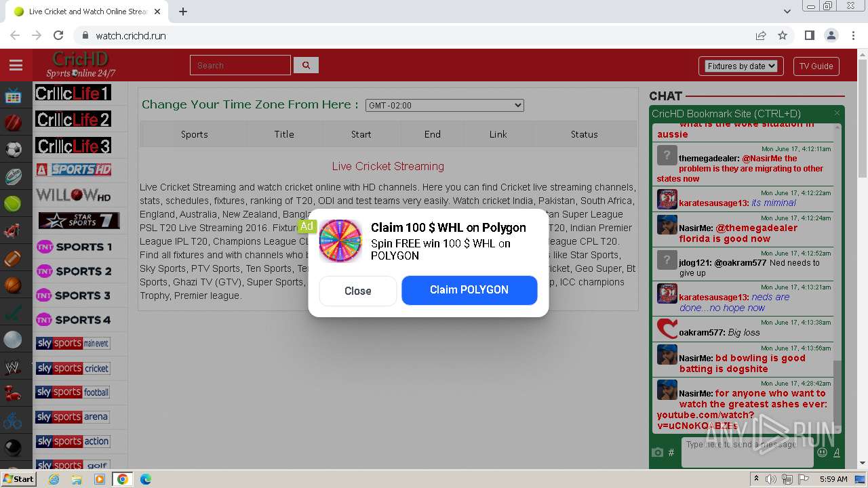This screenshot has width=868, height=488.
Task: Open a new browser tab
Action: point(183,12)
